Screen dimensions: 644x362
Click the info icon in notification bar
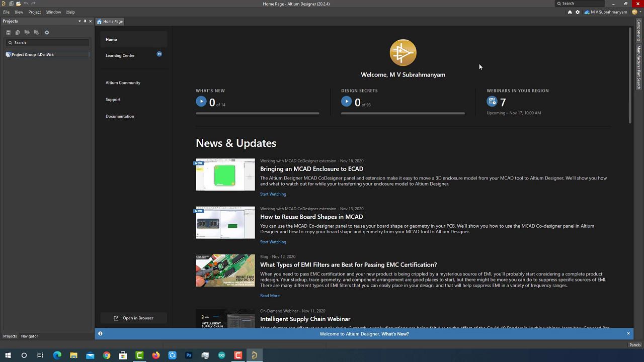point(100,333)
